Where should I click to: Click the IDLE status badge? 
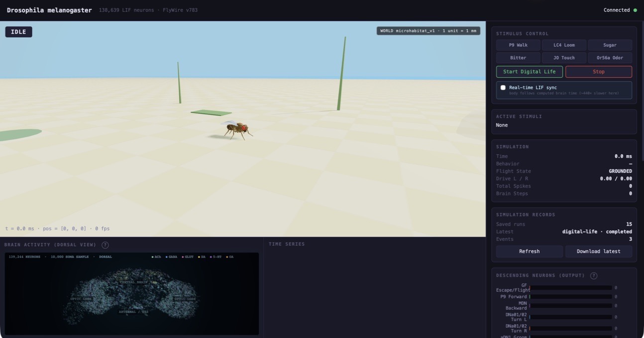19,32
